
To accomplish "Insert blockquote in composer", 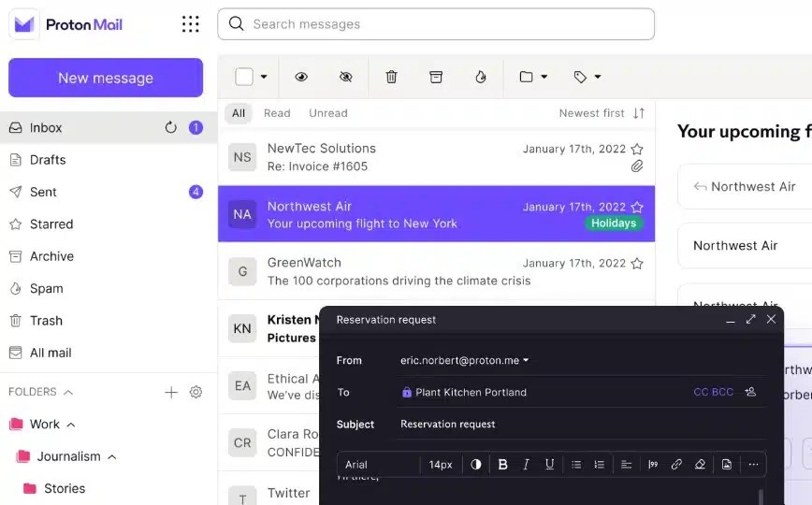I will pyautogui.click(x=653, y=465).
